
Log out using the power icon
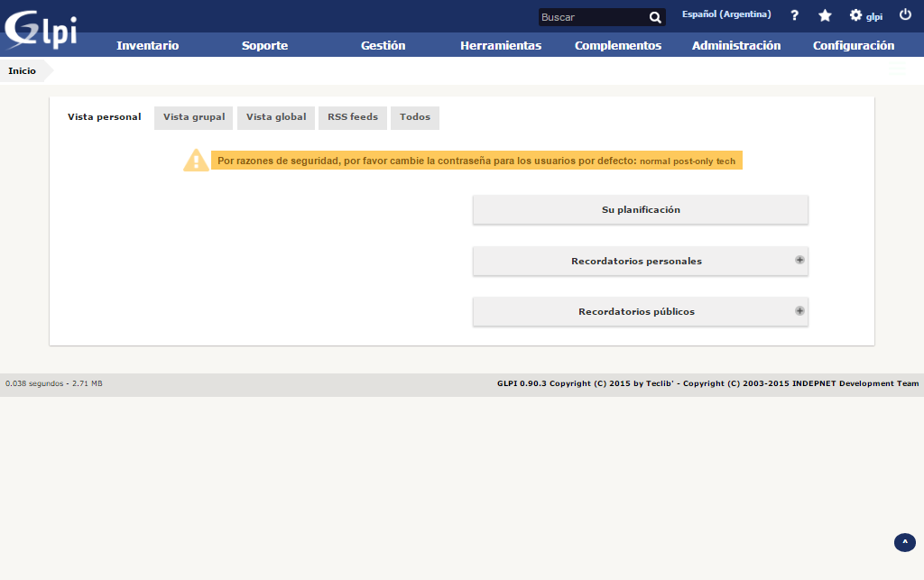point(905,15)
